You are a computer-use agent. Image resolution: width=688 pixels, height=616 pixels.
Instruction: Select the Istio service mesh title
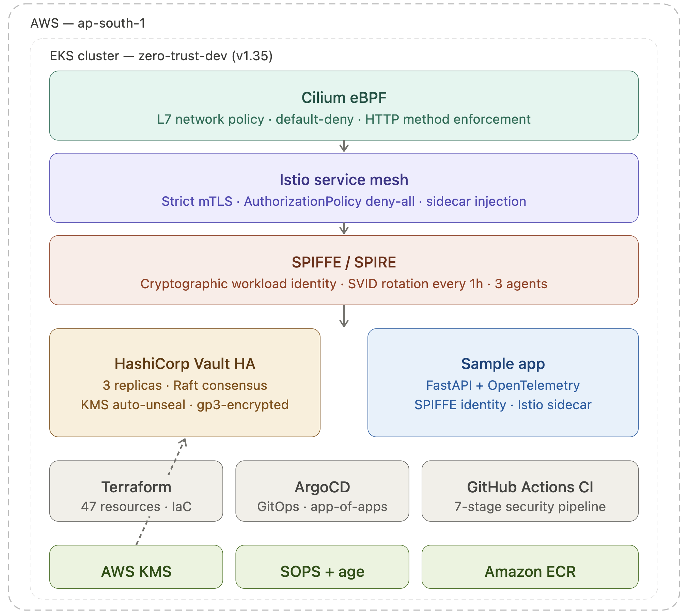click(x=344, y=180)
